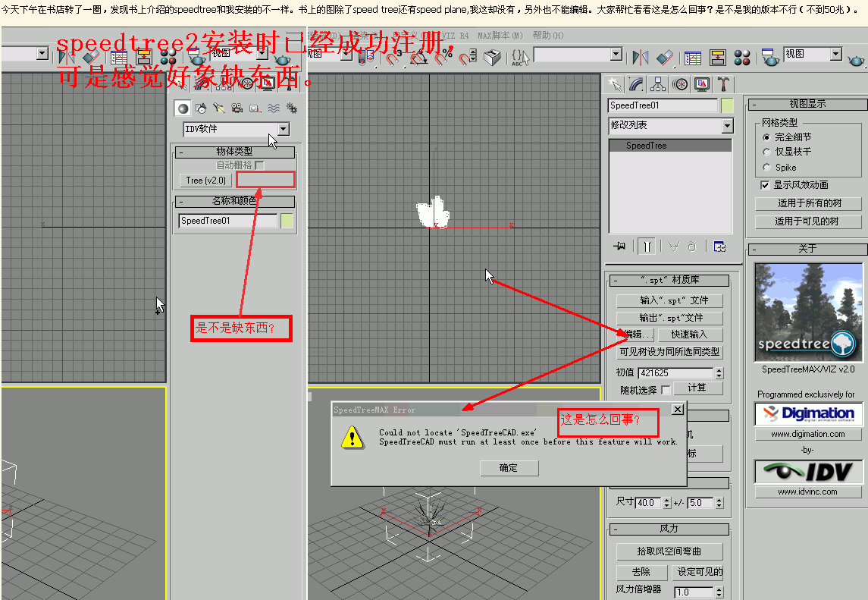Click Mirror tool in right screenshot toolbar

tap(640, 58)
